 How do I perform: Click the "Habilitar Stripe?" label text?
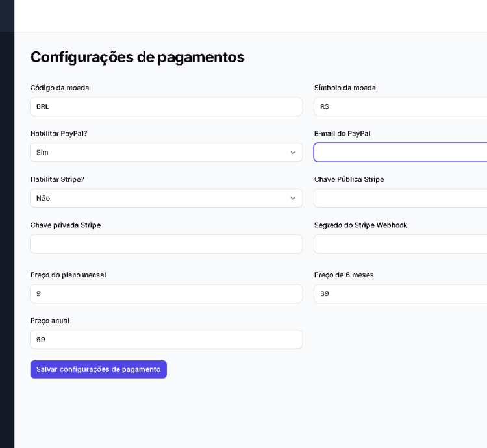(x=57, y=179)
